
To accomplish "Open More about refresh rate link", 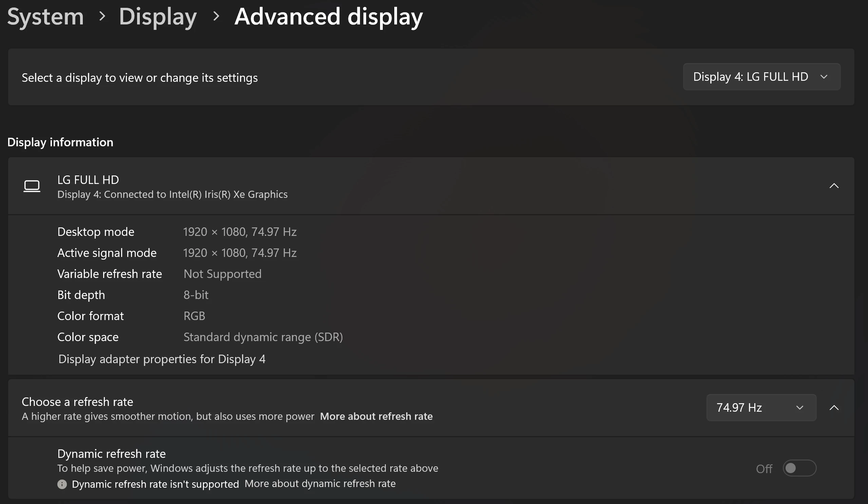I will [376, 416].
